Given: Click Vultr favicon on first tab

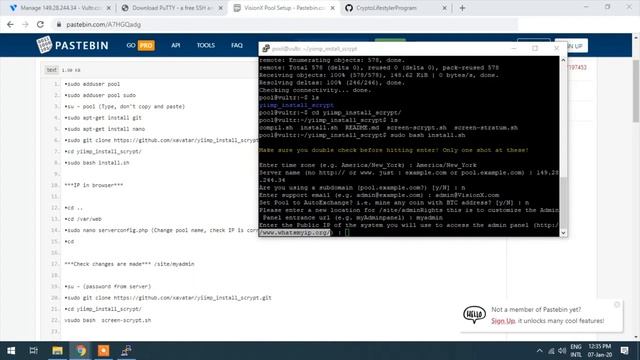Looking at the screenshot, I should (13, 8).
